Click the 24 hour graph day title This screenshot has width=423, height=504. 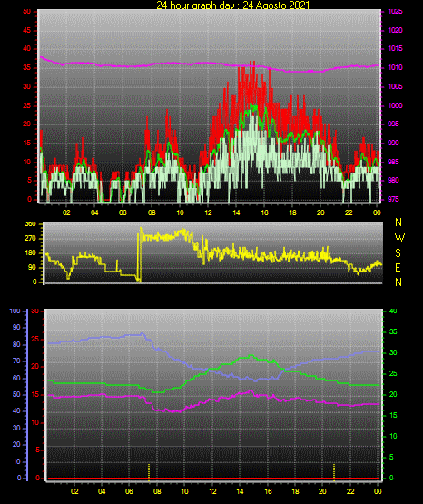click(233, 5)
